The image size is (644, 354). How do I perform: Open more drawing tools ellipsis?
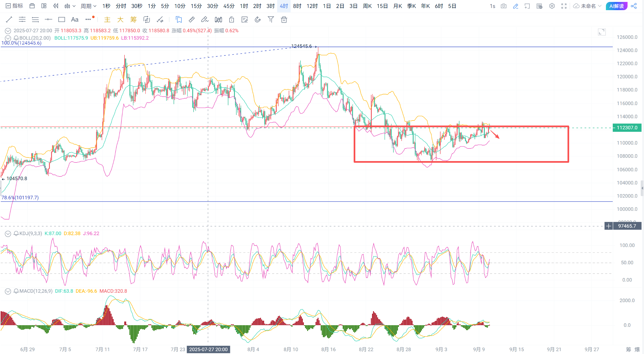tap(88, 19)
